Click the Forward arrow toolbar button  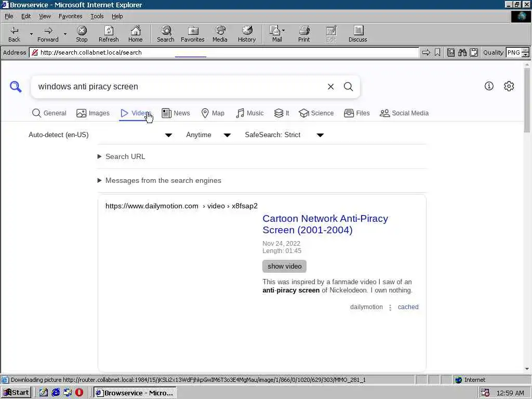tap(48, 34)
